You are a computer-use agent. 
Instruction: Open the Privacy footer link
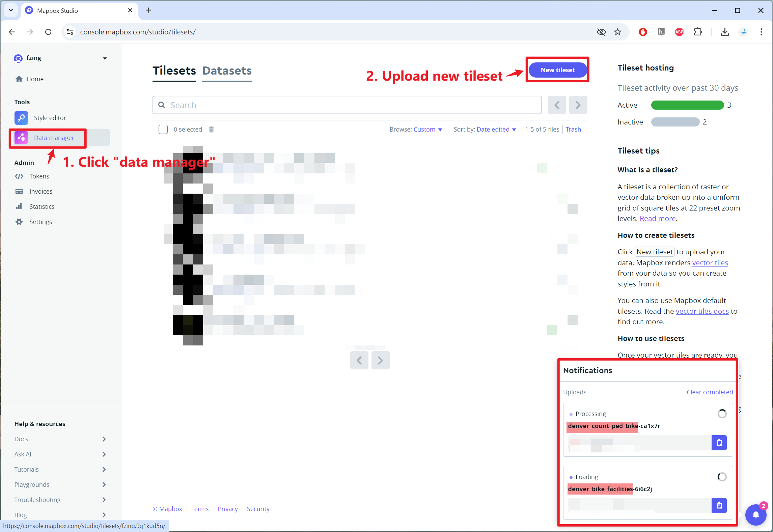click(227, 509)
